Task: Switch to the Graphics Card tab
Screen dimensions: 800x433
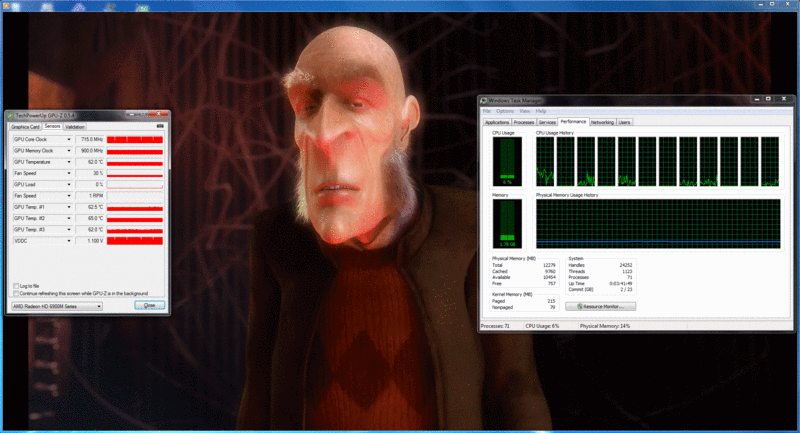Action: [x=25, y=127]
